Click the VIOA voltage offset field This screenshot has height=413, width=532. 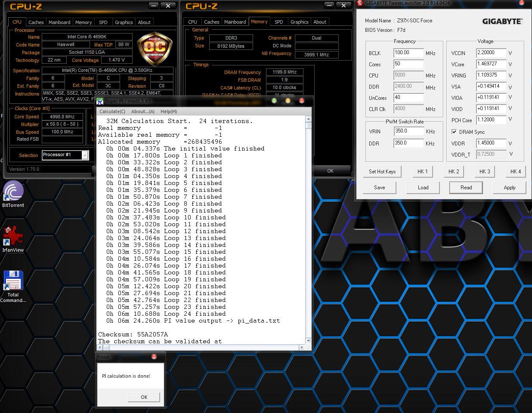click(491, 98)
